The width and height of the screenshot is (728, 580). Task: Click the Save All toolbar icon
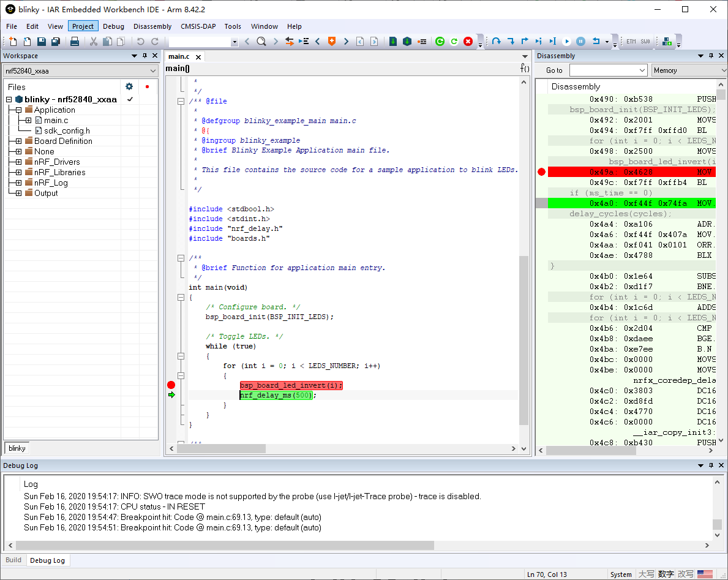pyautogui.click(x=56, y=41)
